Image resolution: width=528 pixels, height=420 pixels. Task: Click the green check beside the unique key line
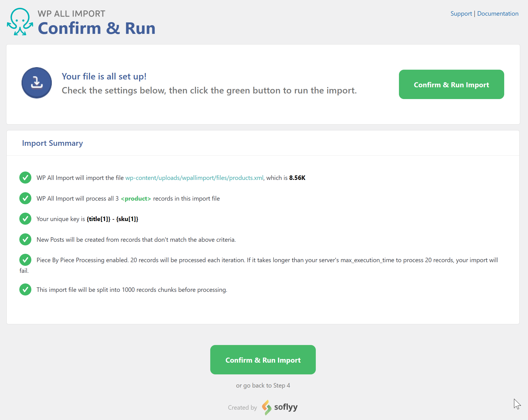(25, 219)
